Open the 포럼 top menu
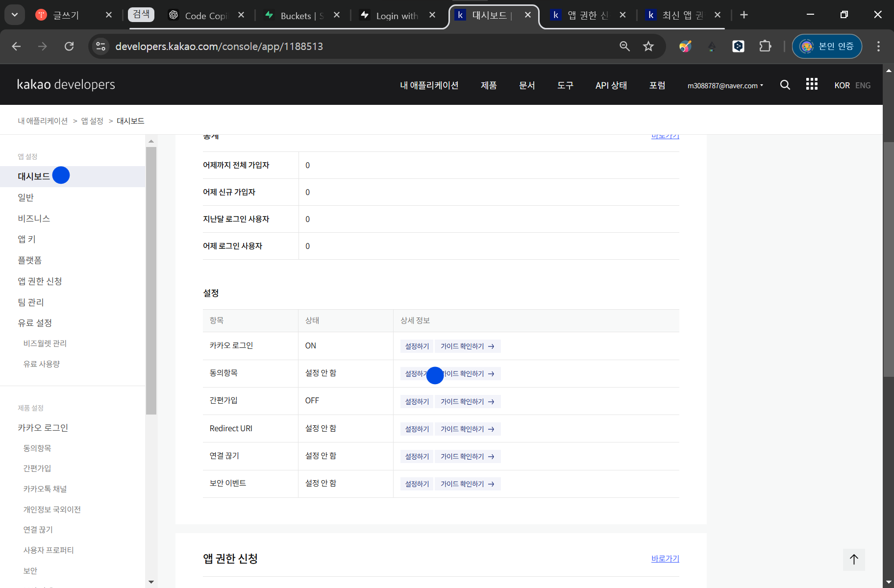This screenshot has width=894, height=588. coord(657,85)
